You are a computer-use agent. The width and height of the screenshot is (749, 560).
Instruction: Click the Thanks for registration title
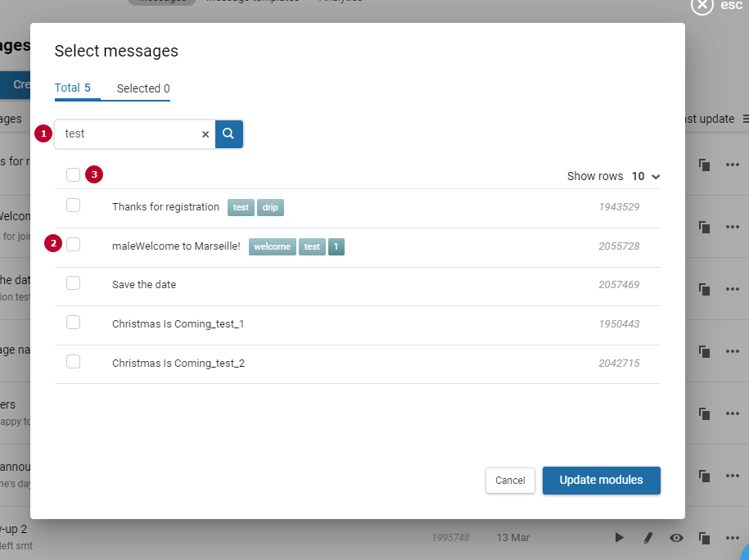click(165, 207)
